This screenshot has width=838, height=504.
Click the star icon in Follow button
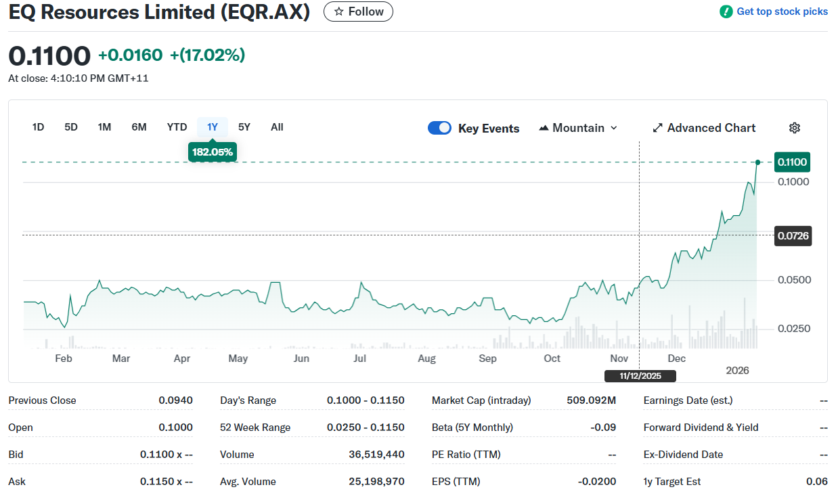(x=339, y=12)
